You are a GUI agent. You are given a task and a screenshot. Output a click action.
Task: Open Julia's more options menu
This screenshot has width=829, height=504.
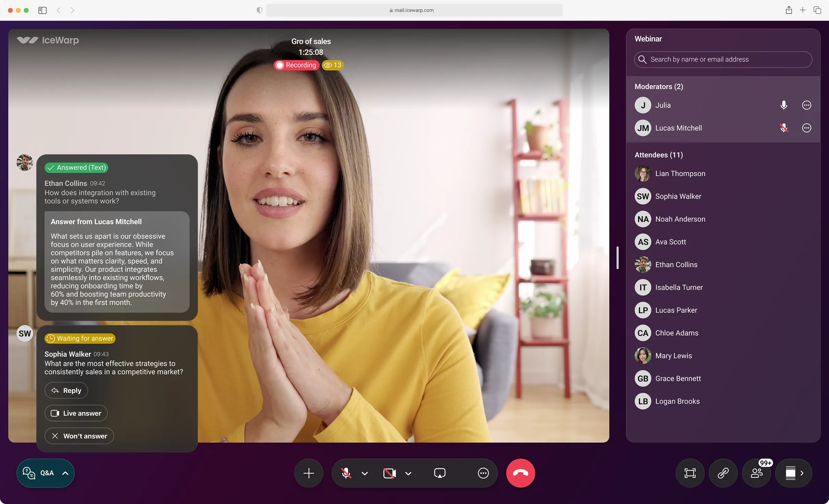(x=806, y=105)
